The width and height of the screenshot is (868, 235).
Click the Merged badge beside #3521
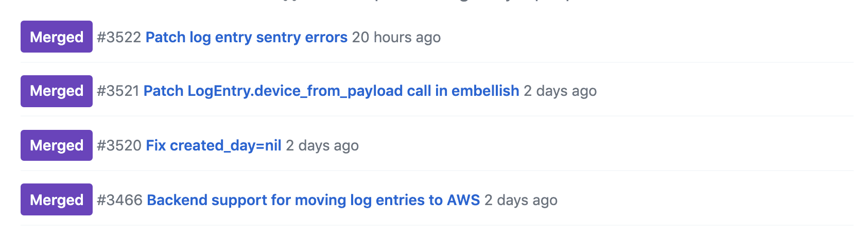[57, 91]
